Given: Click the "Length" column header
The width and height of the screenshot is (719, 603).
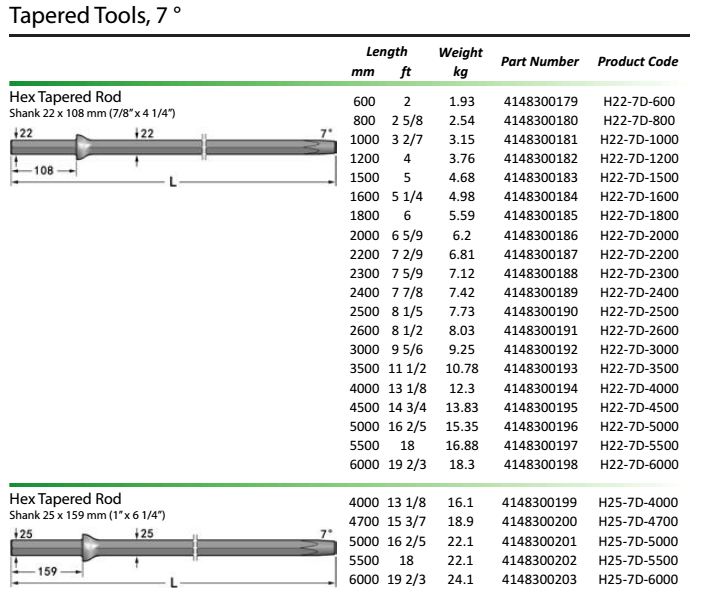Looking at the screenshot, I should tap(386, 52).
